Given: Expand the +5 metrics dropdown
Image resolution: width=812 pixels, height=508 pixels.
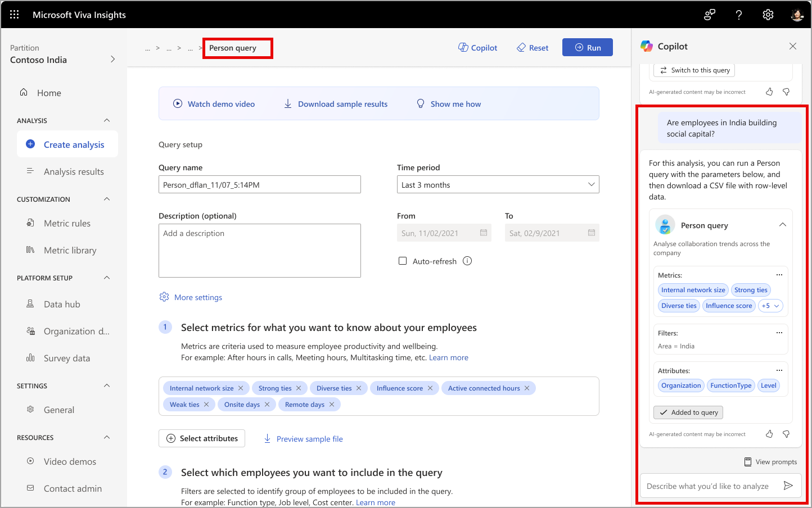Looking at the screenshot, I should [x=770, y=306].
